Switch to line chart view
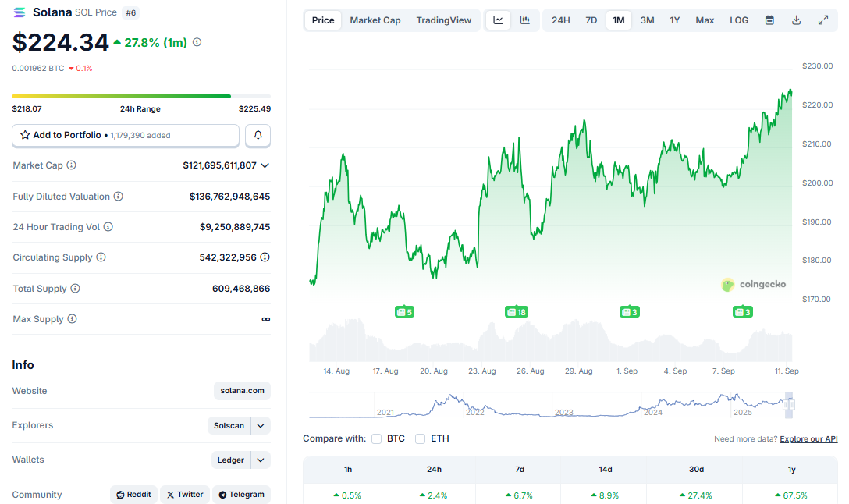The width and height of the screenshot is (849, 504). tap(498, 20)
